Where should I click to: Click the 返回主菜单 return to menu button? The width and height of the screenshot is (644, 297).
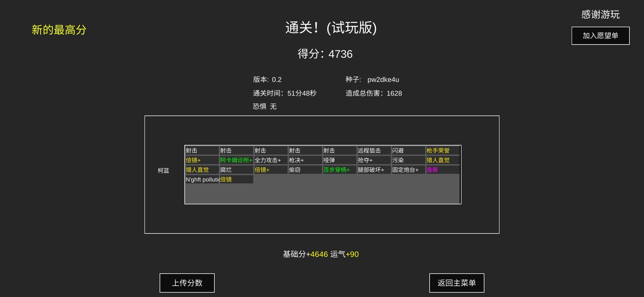pyautogui.click(x=457, y=283)
